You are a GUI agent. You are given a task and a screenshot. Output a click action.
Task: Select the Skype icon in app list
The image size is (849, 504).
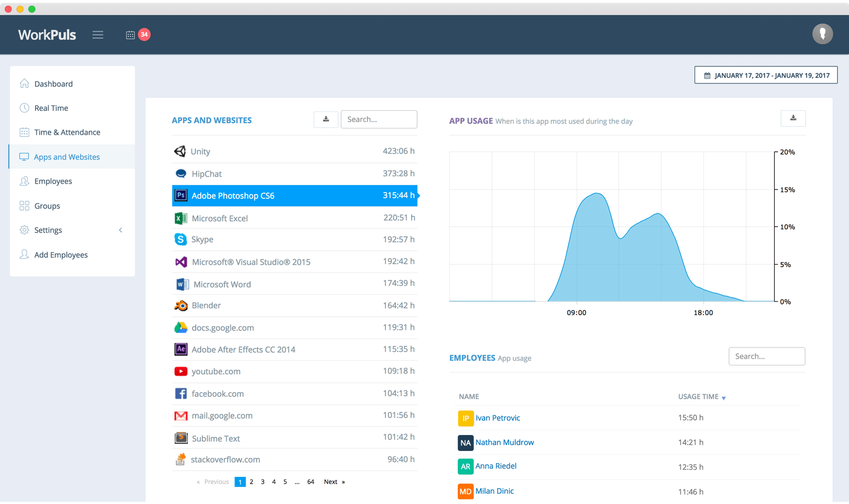tap(180, 239)
